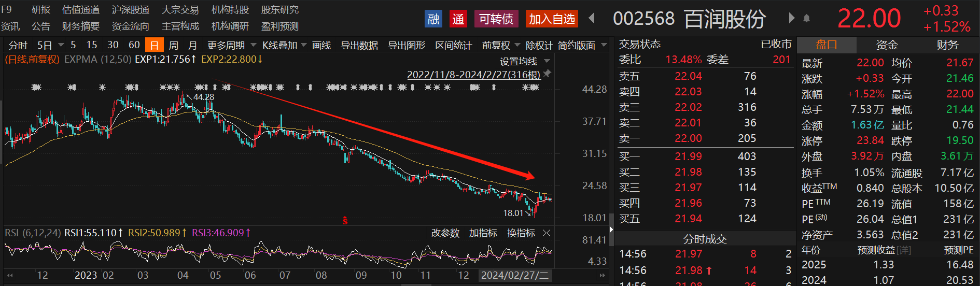Switch to 周 weekly K-line period
The height and width of the screenshot is (286, 980).
(x=173, y=46)
